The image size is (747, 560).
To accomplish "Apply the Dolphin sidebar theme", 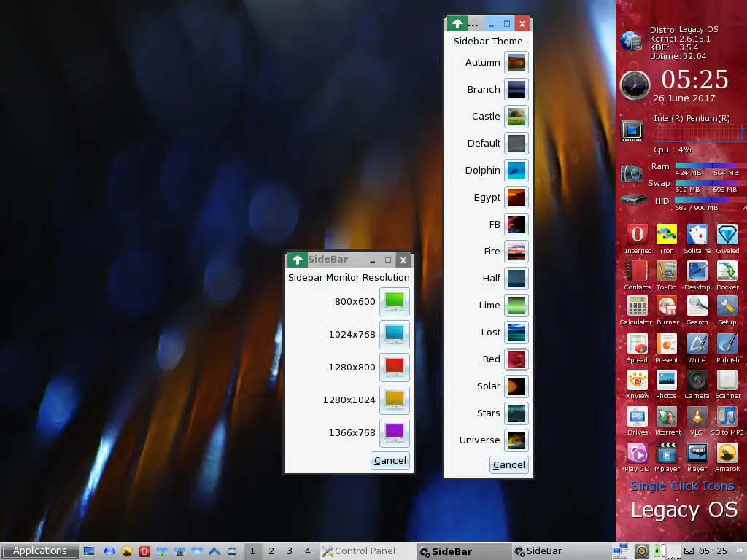I will click(516, 171).
